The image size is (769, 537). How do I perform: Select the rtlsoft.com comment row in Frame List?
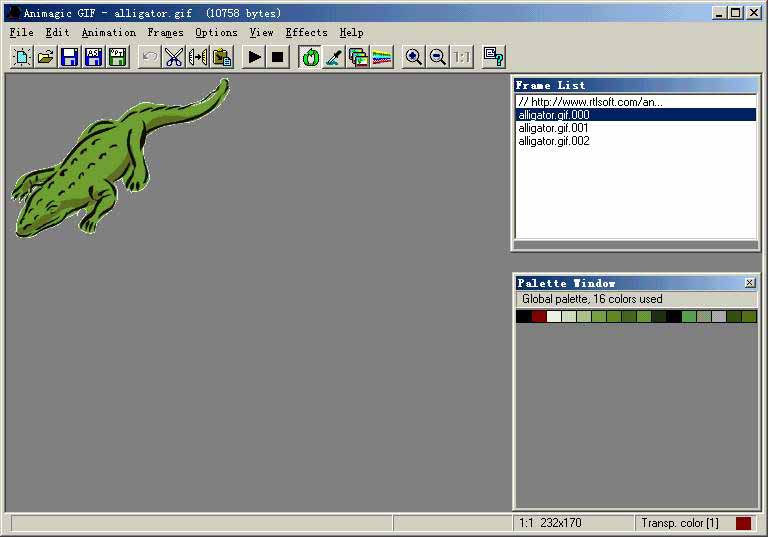click(636, 102)
